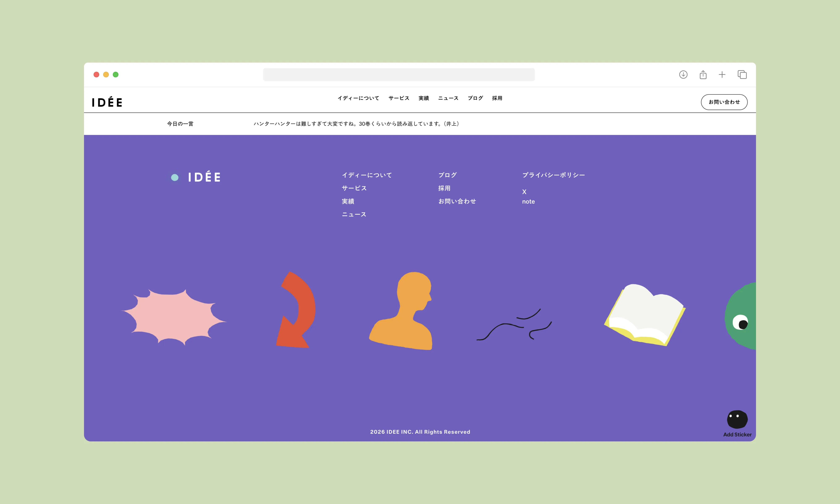Click the IDÉE logo in header
The height and width of the screenshot is (504, 840).
coord(107,102)
